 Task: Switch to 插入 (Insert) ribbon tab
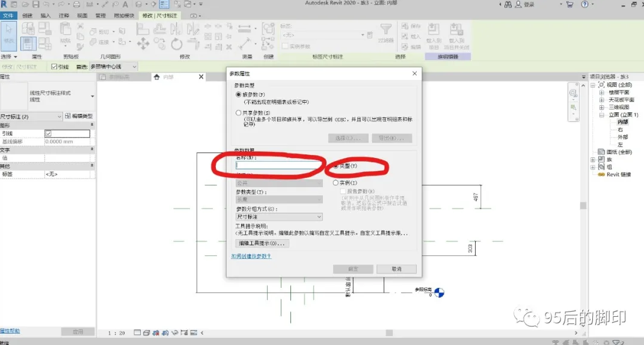pyautogui.click(x=46, y=16)
